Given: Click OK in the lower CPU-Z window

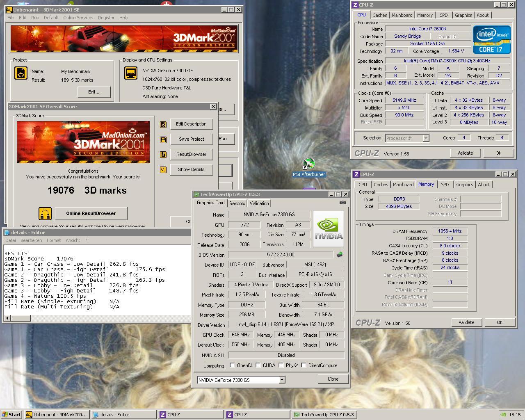Looking at the screenshot, I should (500, 322).
